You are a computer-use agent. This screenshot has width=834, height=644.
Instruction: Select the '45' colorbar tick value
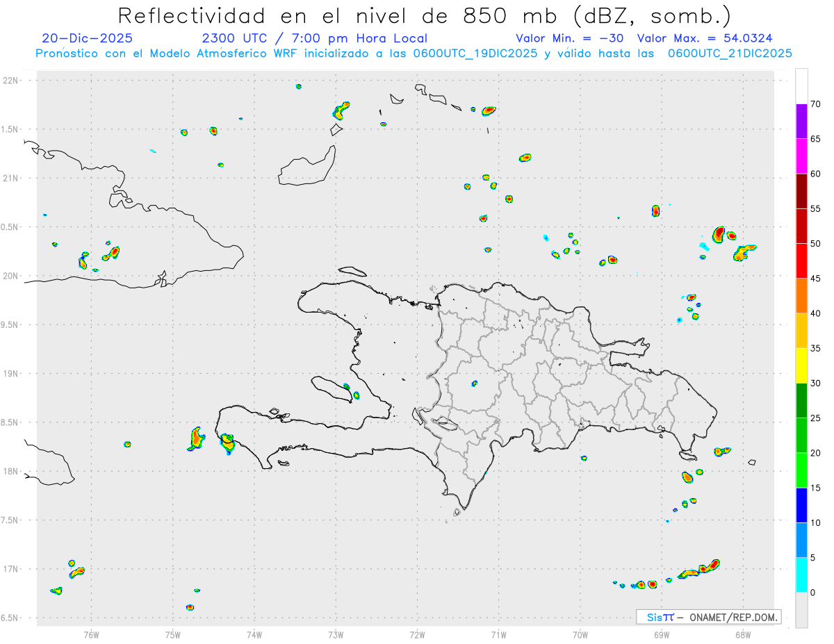815,279
